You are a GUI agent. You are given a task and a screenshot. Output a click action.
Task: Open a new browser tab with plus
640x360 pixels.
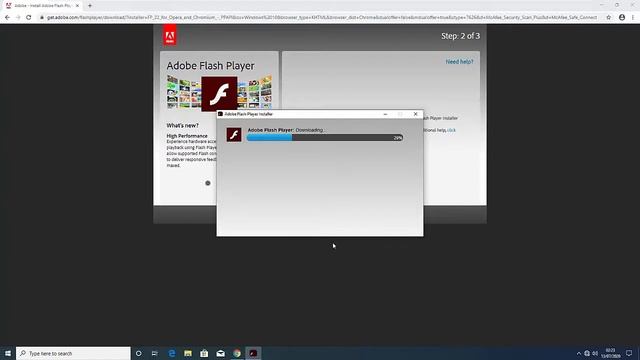[x=90, y=6]
